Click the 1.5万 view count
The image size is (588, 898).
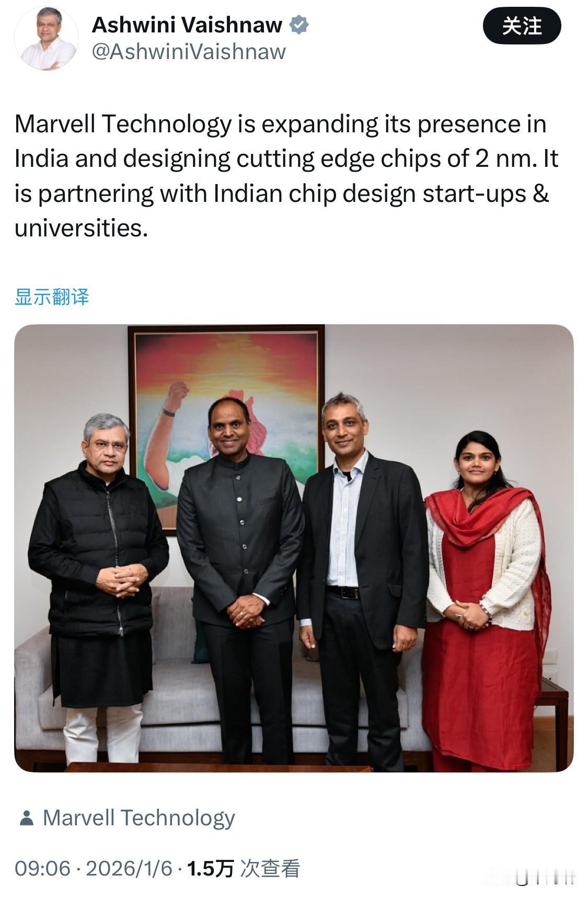[x=210, y=869]
